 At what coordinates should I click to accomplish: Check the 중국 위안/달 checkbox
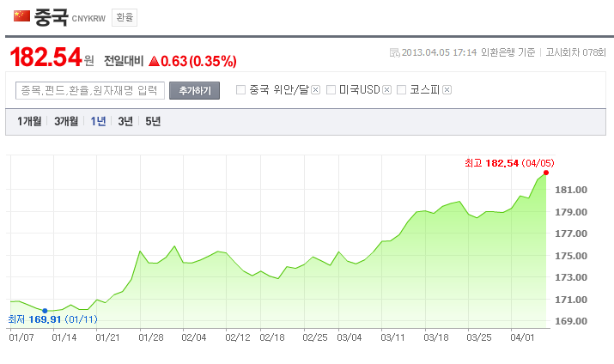(x=240, y=90)
